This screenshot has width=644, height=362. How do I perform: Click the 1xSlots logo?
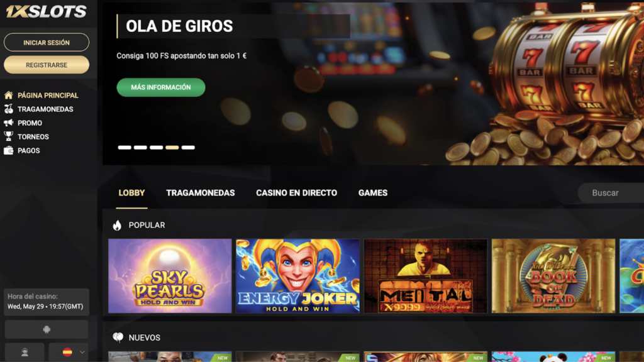(47, 11)
